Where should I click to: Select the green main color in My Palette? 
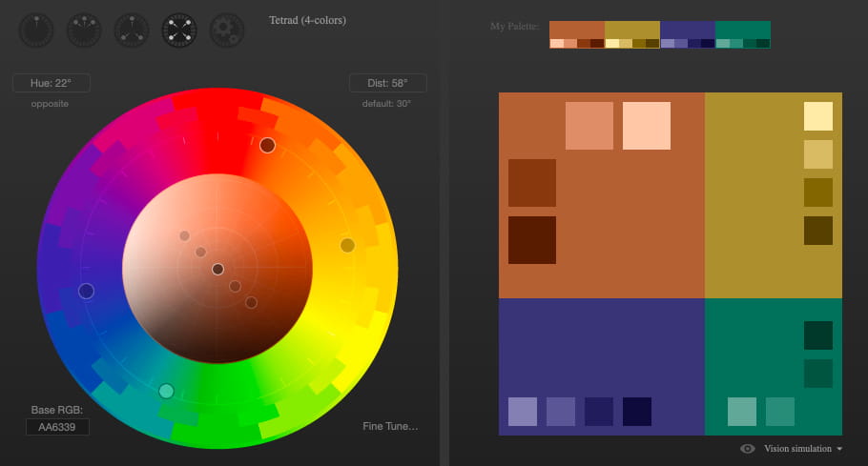pyautogui.click(x=742, y=30)
